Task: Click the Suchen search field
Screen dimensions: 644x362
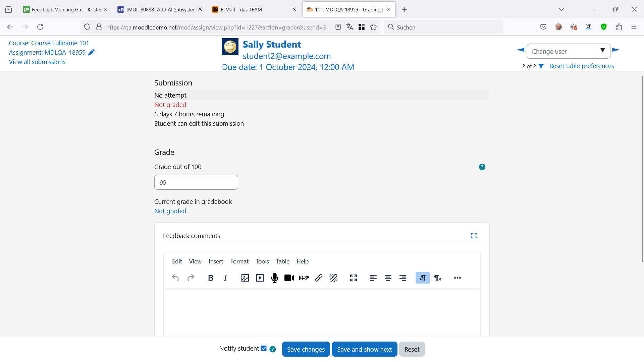Action: 443,27
